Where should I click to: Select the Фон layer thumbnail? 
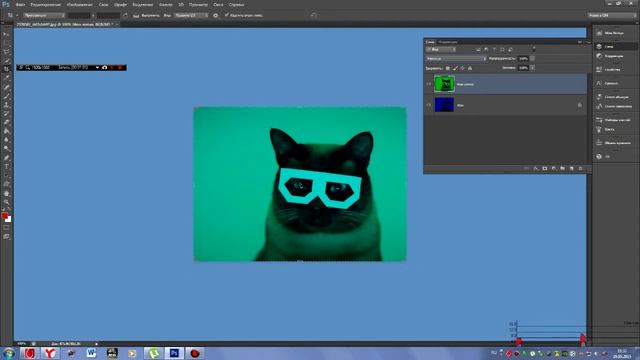point(444,104)
